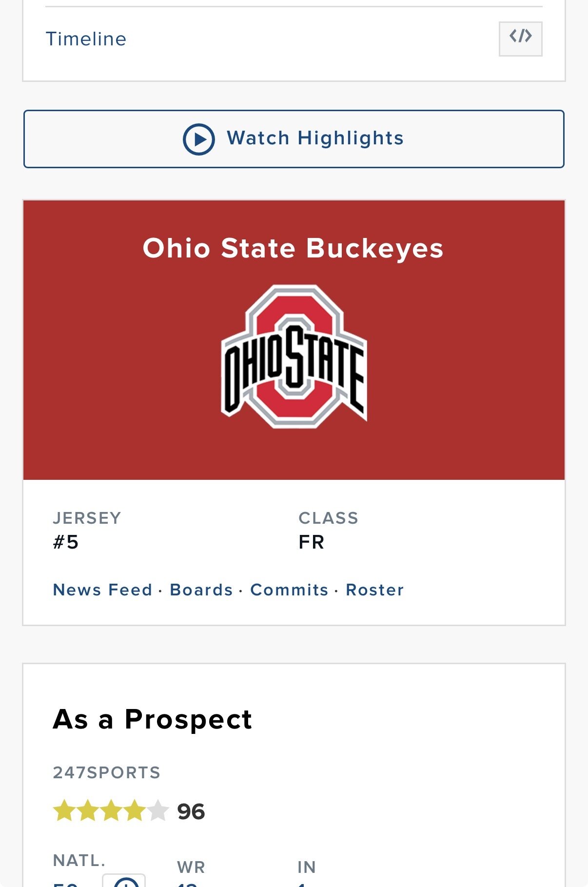Go to the Boards link
The image size is (588, 887).
[201, 590]
